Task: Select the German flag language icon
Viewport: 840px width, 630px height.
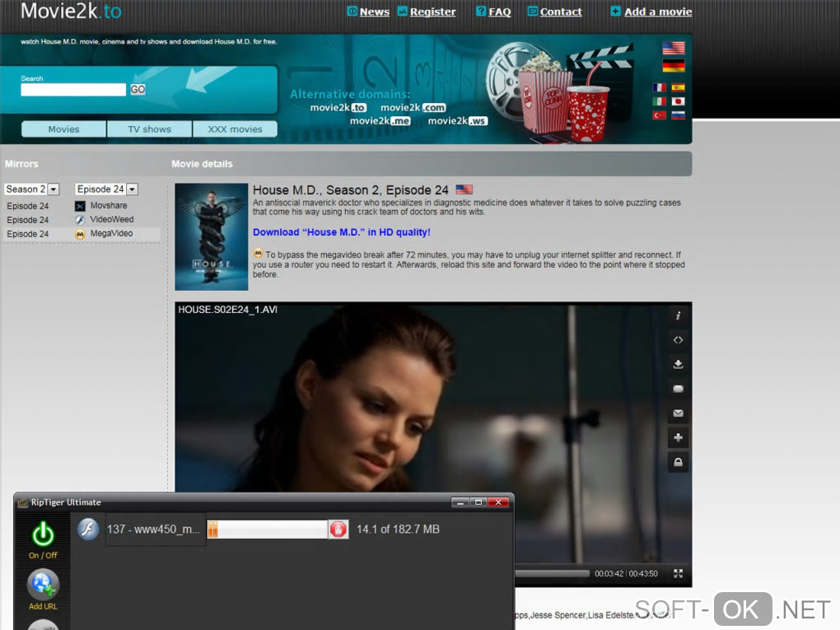Action: 674,66
